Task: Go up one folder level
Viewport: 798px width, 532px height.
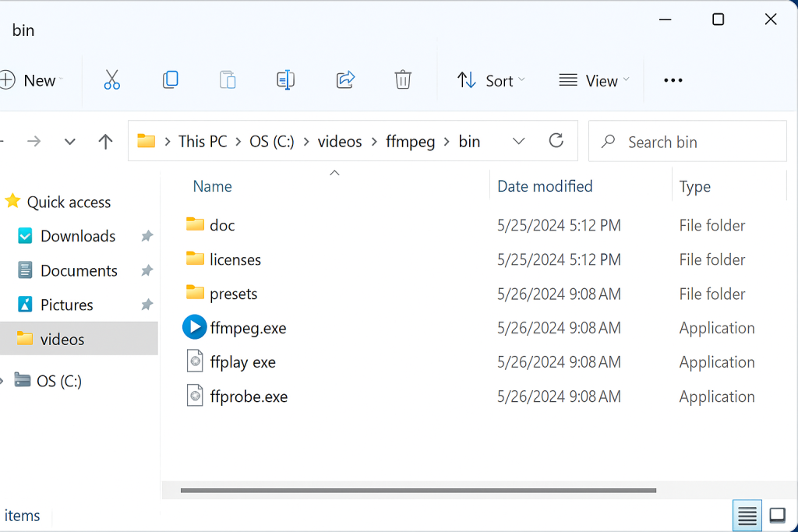Action: pyautogui.click(x=105, y=141)
